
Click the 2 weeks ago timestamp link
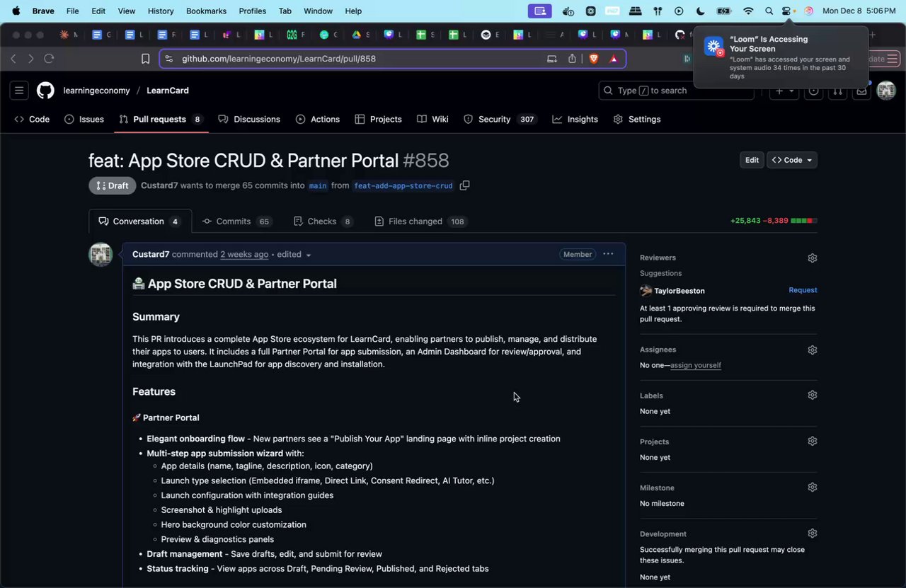click(244, 254)
